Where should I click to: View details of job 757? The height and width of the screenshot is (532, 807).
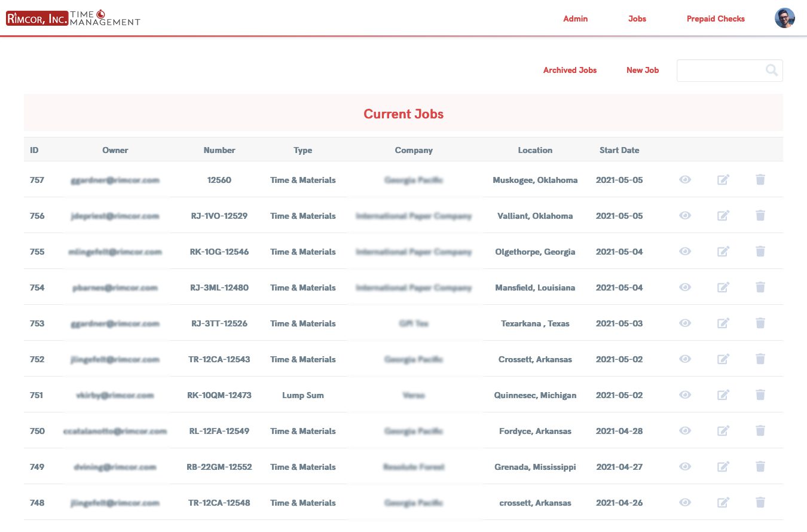coord(685,179)
